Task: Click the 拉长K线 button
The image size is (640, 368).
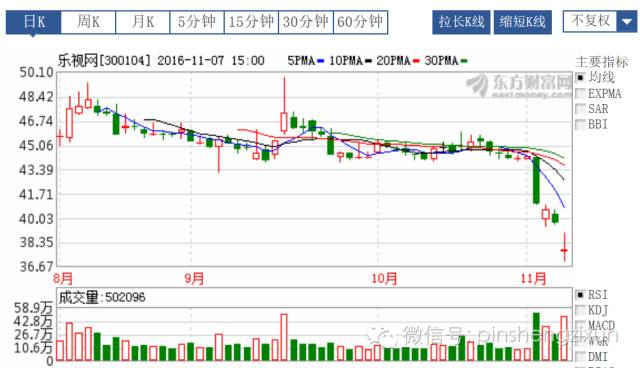Action: pyautogui.click(x=461, y=22)
